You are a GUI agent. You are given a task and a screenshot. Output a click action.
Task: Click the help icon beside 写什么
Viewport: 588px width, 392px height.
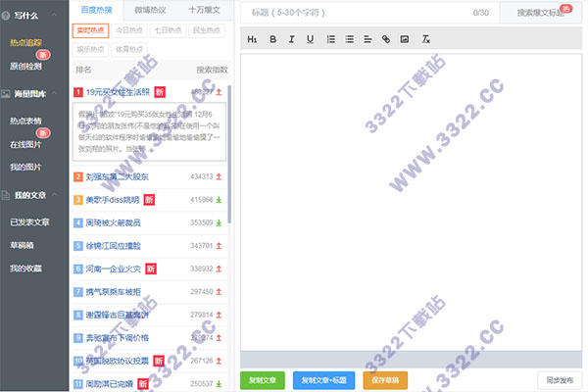(x=6, y=16)
